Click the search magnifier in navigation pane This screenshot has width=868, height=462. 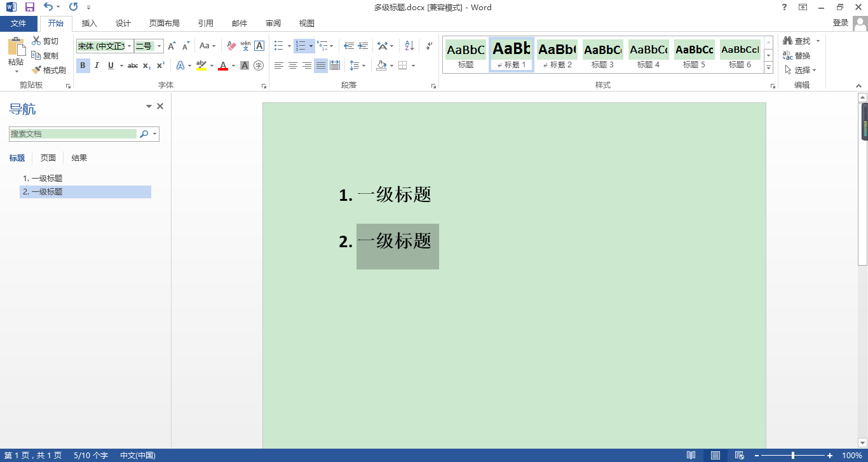click(x=144, y=134)
